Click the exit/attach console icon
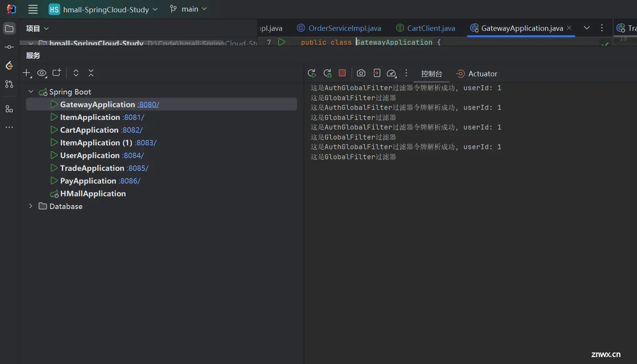Viewport: 637px width, 364px height. point(377,73)
